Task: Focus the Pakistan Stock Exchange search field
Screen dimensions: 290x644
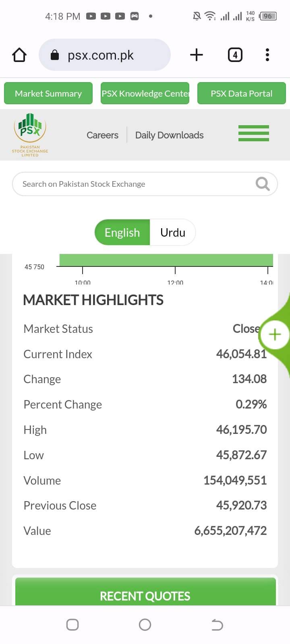Action: coord(145,184)
